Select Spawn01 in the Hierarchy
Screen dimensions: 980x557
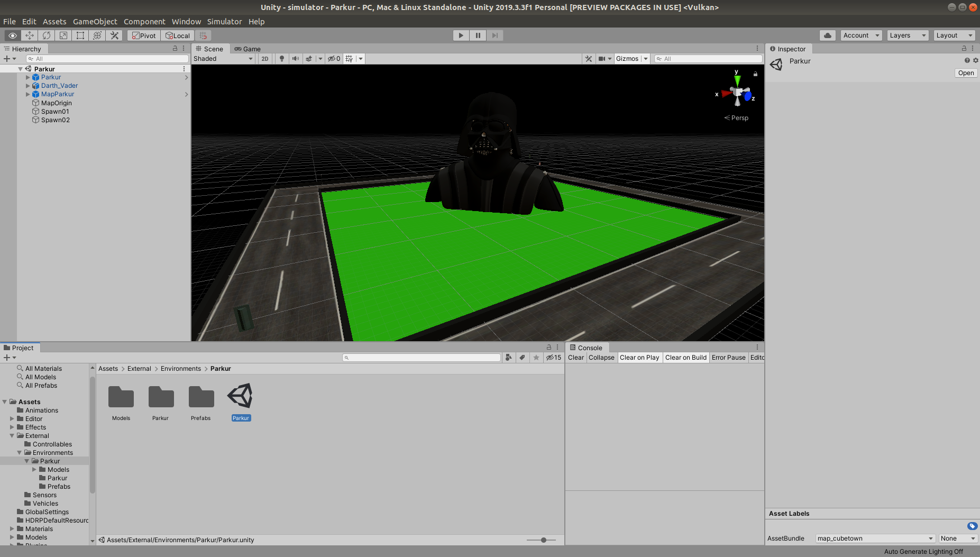point(55,112)
